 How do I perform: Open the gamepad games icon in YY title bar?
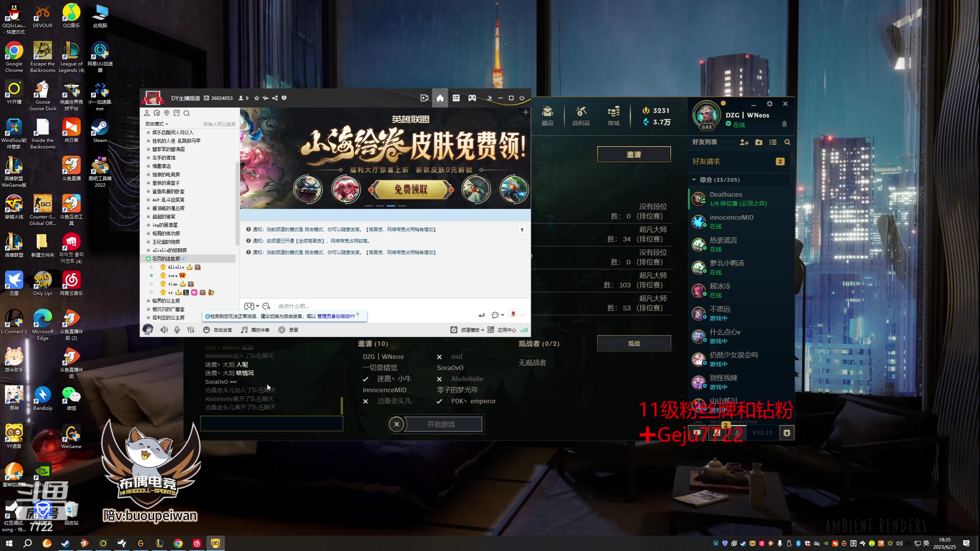coord(472,98)
